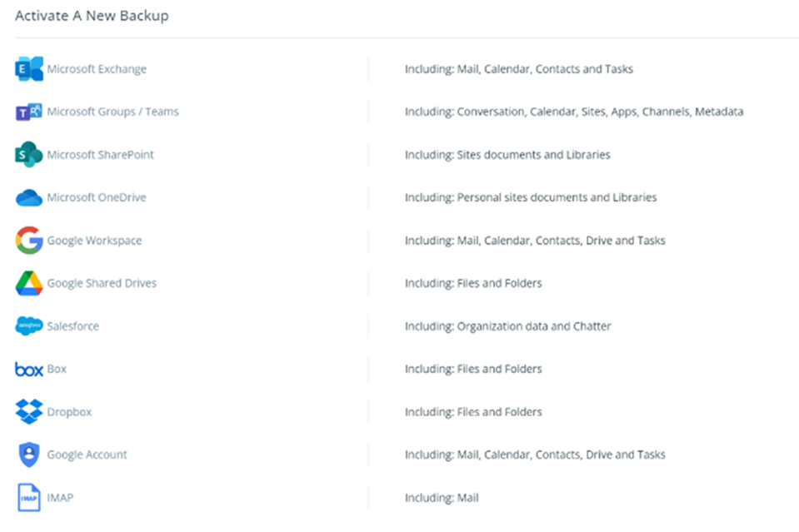Image resolution: width=799 pixels, height=532 pixels.
Task: Select the Dropbox logo icon
Action: (x=29, y=412)
